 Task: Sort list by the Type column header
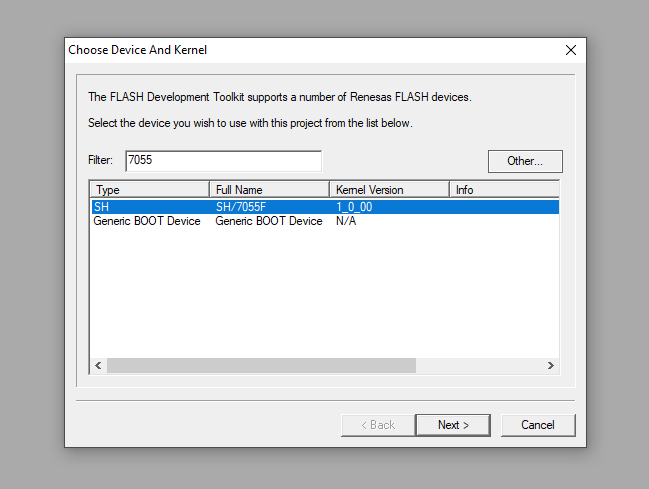pyautogui.click(x=149, y=190)
